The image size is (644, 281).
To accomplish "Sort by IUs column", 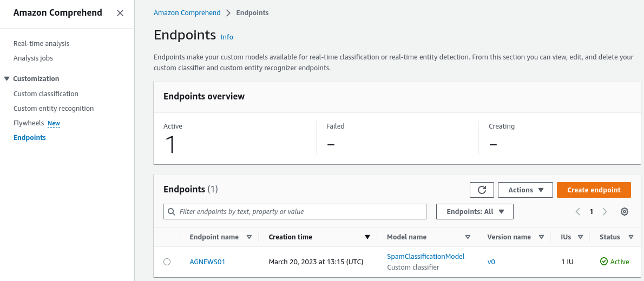I will point(580,237).
